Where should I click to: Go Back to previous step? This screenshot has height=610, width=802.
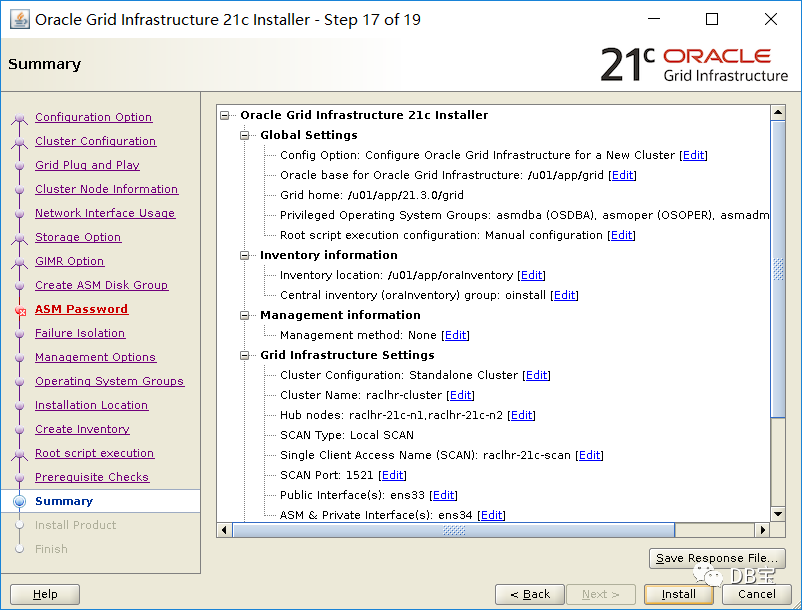530,595
